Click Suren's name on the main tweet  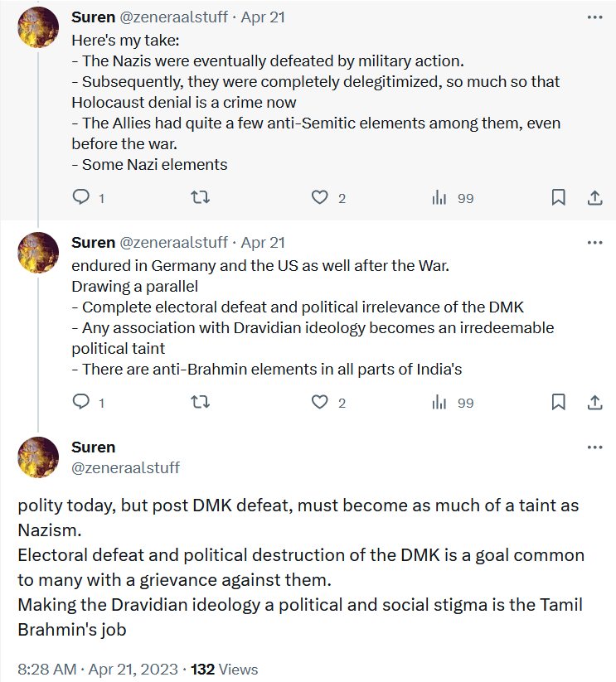(x=94, y=447)
